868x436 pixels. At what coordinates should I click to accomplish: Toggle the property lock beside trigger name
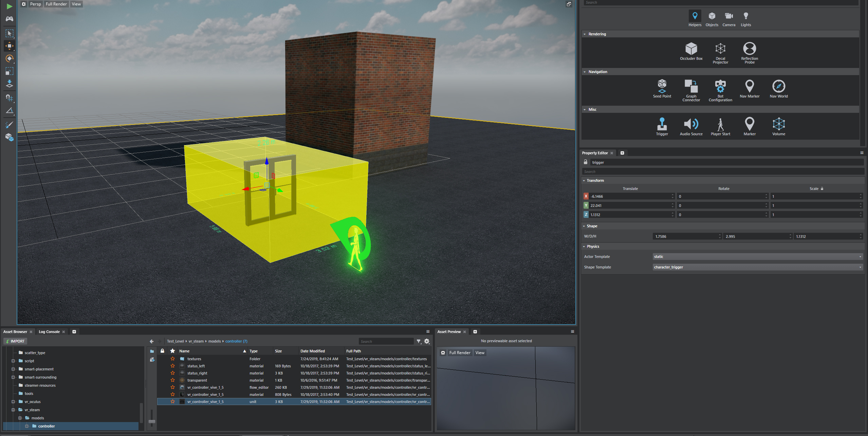(585, 162)
